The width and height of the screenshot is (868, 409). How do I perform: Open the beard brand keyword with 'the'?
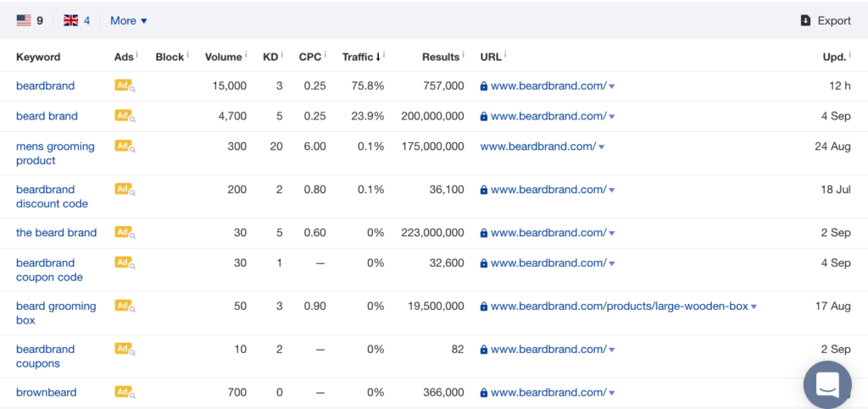pos(57,232)
